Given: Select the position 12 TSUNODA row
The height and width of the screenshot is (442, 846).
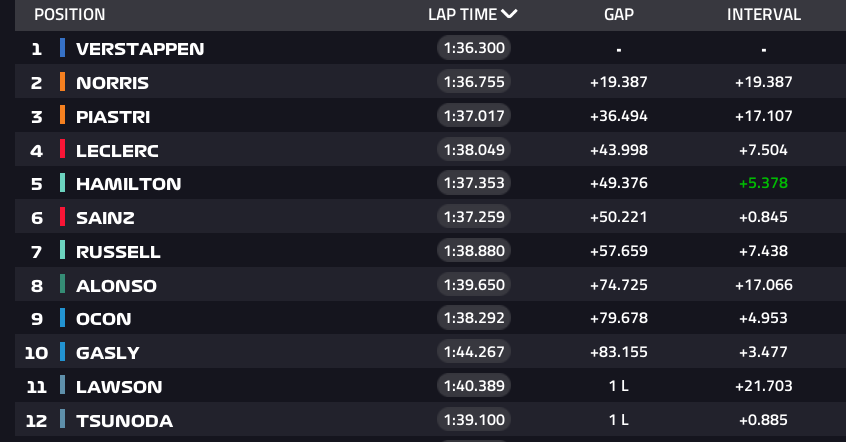Looking at the screenshot, I should 124,421.
